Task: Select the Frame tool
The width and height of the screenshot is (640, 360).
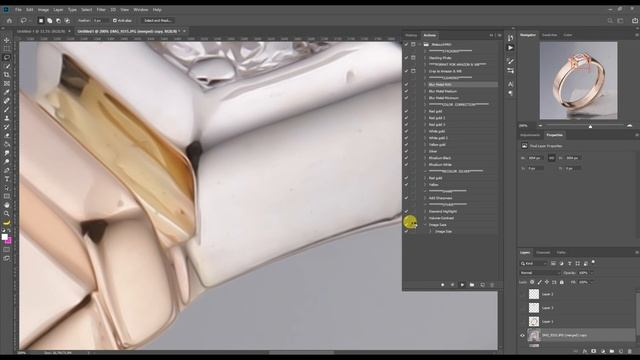Action: (x=7, y=83)
